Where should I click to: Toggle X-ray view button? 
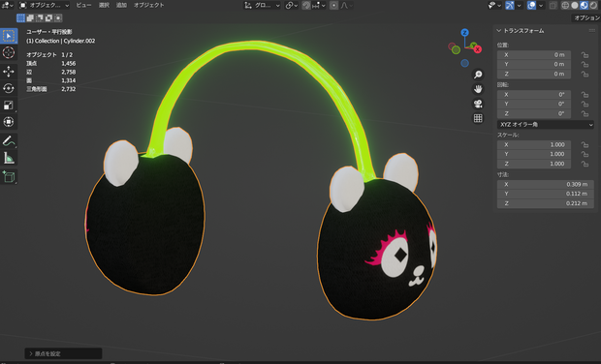click(x=554, y=6)
